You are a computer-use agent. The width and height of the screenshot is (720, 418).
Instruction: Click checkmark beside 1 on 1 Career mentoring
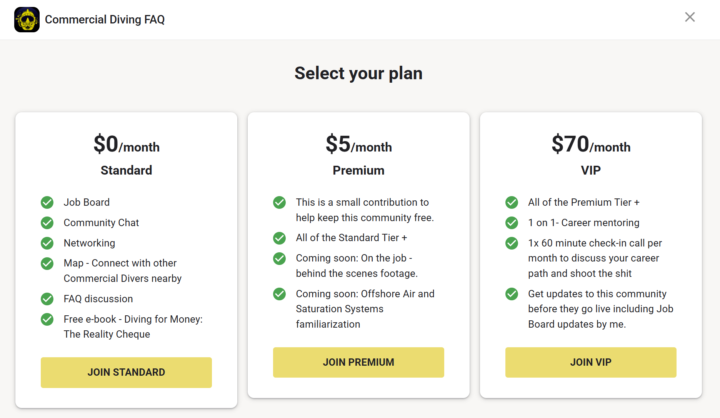point(512,222)
